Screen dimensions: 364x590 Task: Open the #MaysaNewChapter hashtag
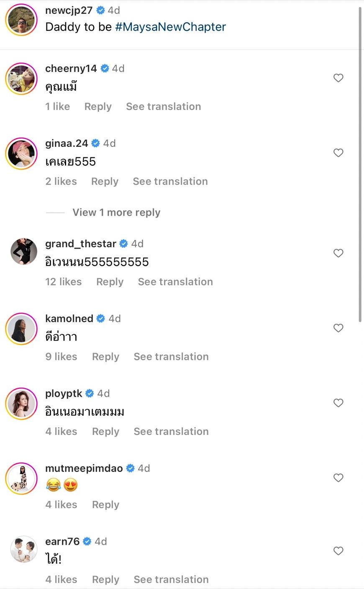coord(170,27)
